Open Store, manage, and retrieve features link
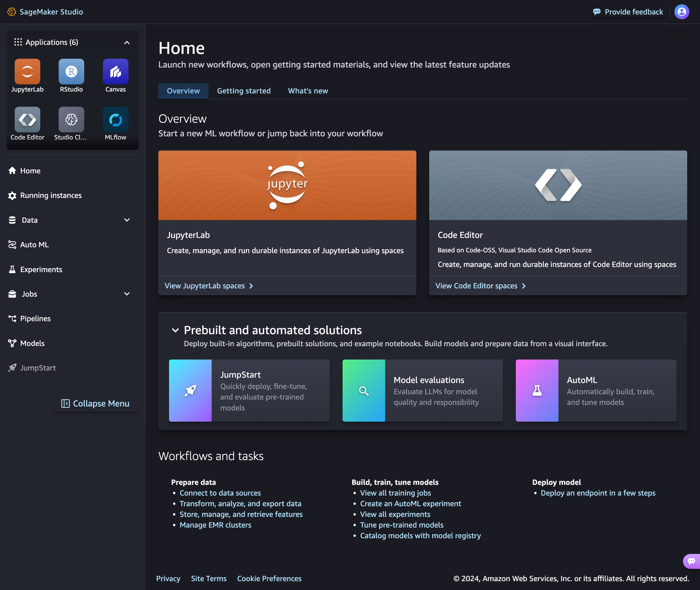Image resolution: width=700 pixels, height=590 pixels. tap(241, 514)
